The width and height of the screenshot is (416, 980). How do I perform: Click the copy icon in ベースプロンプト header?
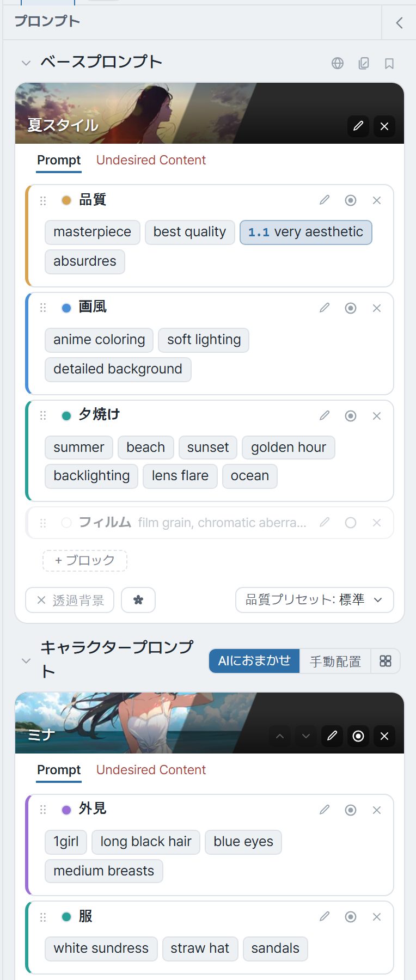364,63
